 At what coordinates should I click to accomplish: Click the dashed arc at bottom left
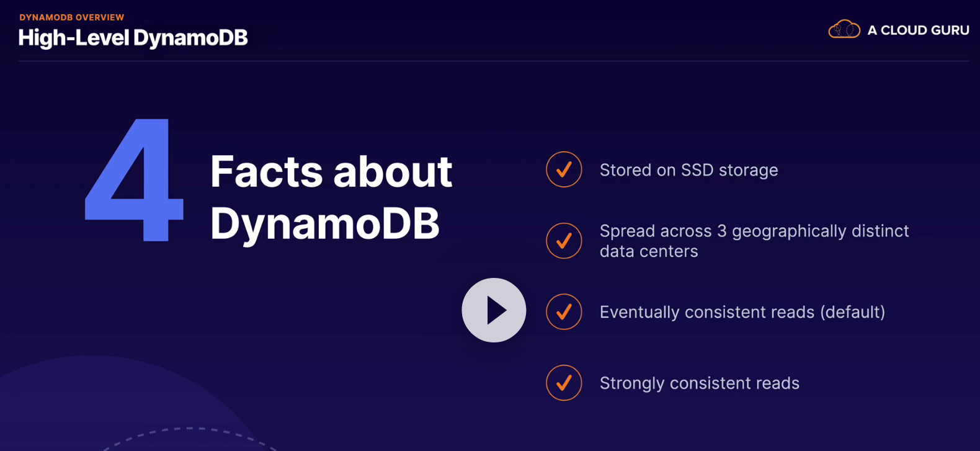click(186, 429)
